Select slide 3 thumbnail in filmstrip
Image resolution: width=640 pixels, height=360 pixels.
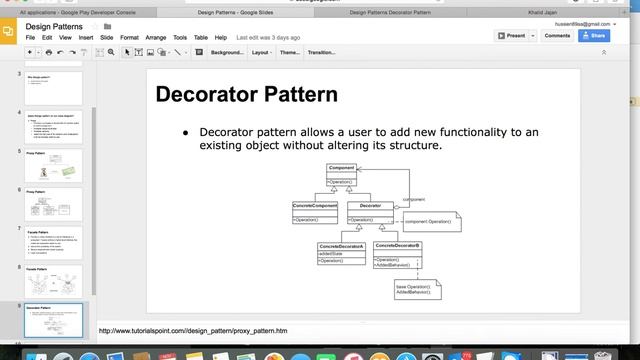[x=53, y=88]
